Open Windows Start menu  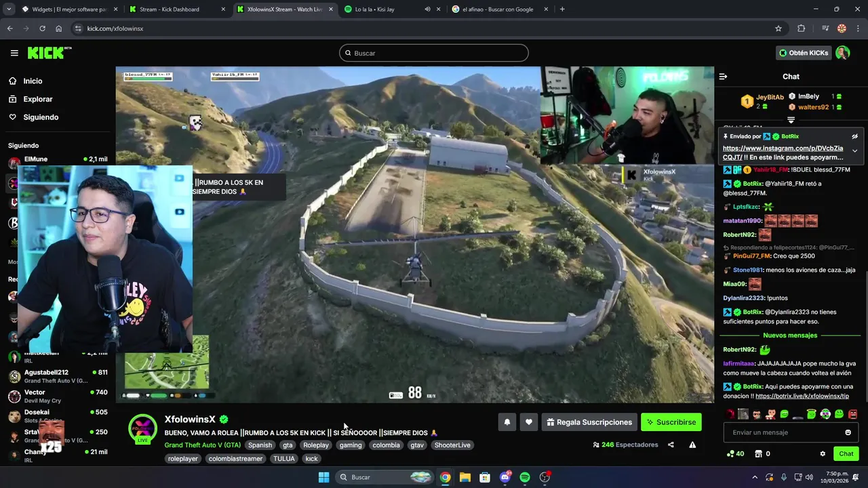coord(323,477)
